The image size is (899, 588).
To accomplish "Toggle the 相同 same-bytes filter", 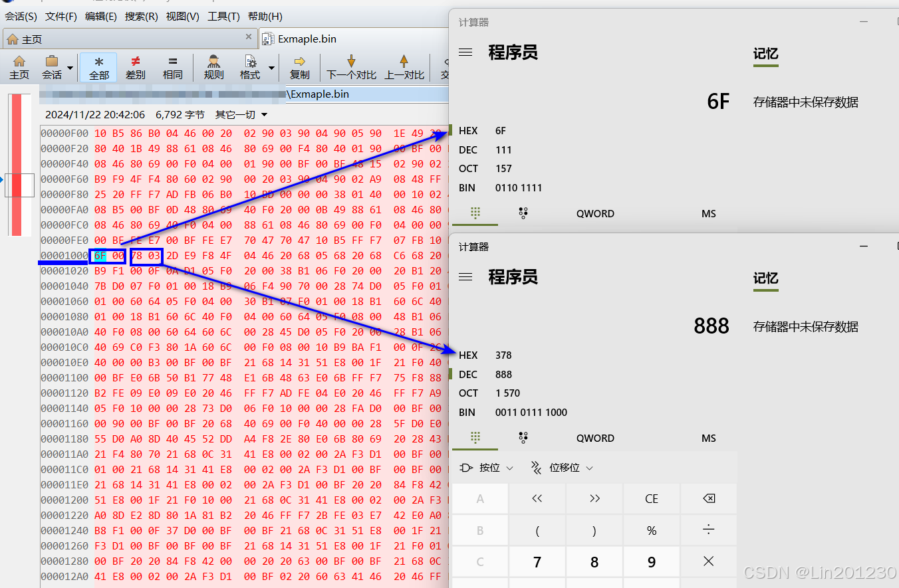I will click(172, 67).
